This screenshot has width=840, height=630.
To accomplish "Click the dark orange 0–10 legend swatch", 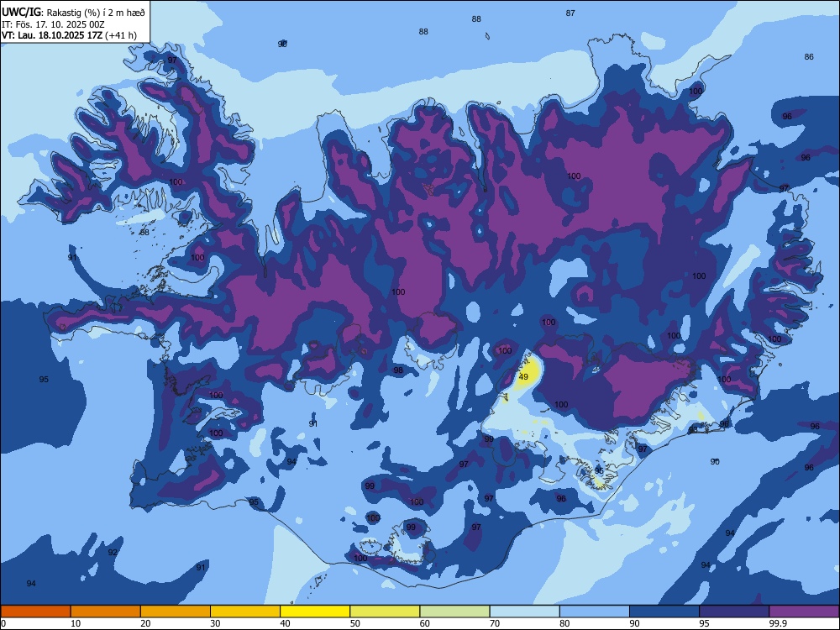I will pyautogui.click(x=35, y=612).
